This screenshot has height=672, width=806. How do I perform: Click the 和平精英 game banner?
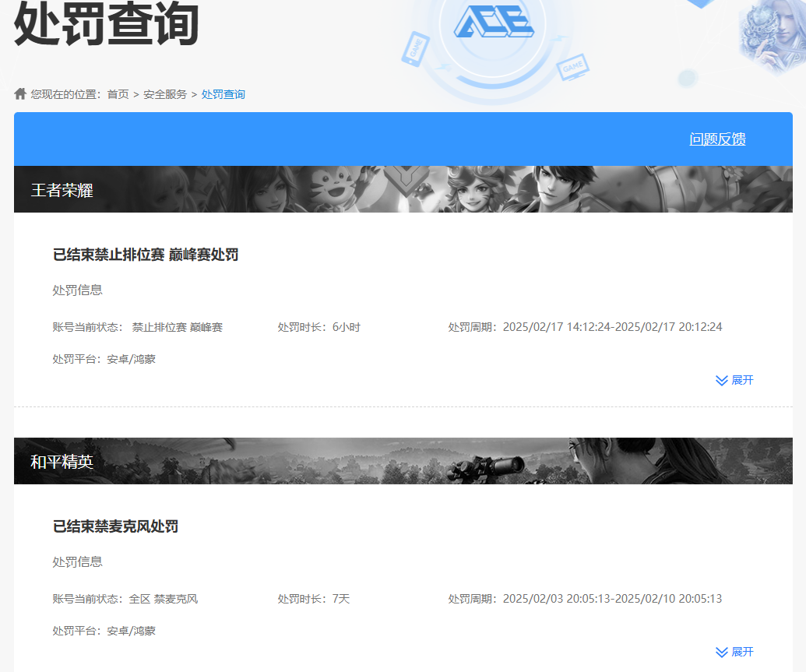(x=403, y=461)
